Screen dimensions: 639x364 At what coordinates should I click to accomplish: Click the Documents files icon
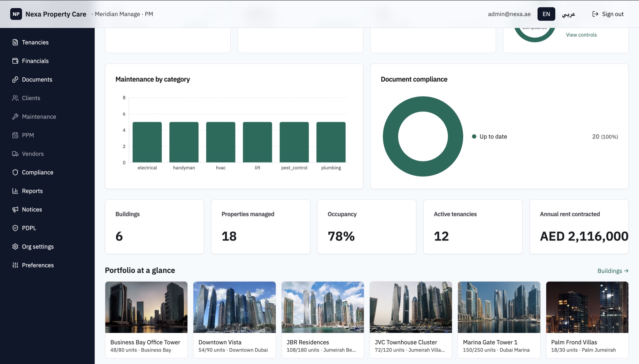tap(15, 80)
